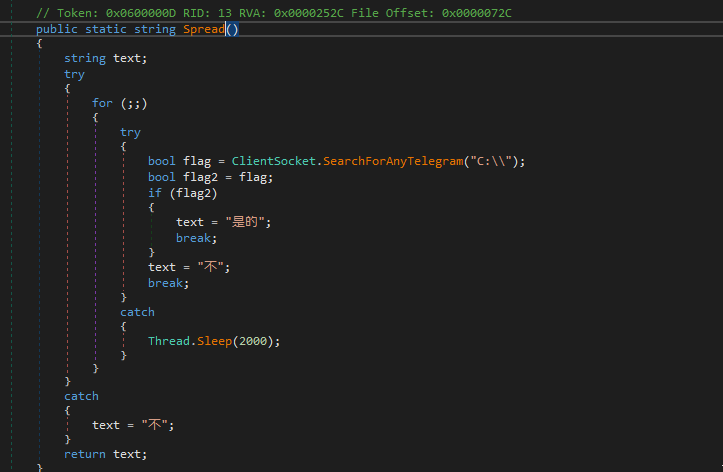Click the "是的" string literal

244,222
